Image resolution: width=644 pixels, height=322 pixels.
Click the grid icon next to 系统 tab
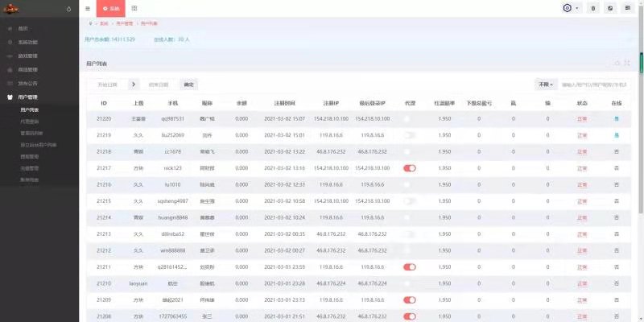(134, 8)
